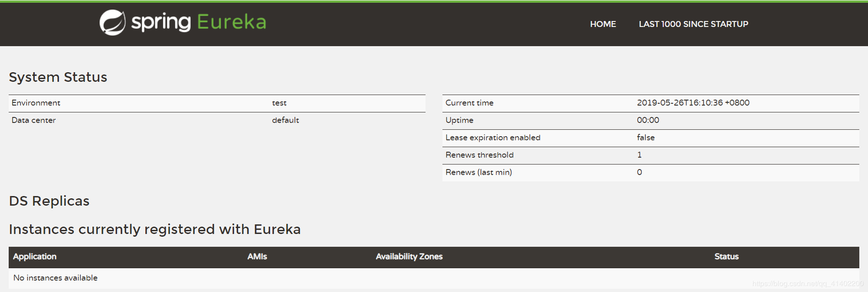Click the Uptime value 00:00
The width and height of the screenshot is (868, 292).
click(648, 120)
